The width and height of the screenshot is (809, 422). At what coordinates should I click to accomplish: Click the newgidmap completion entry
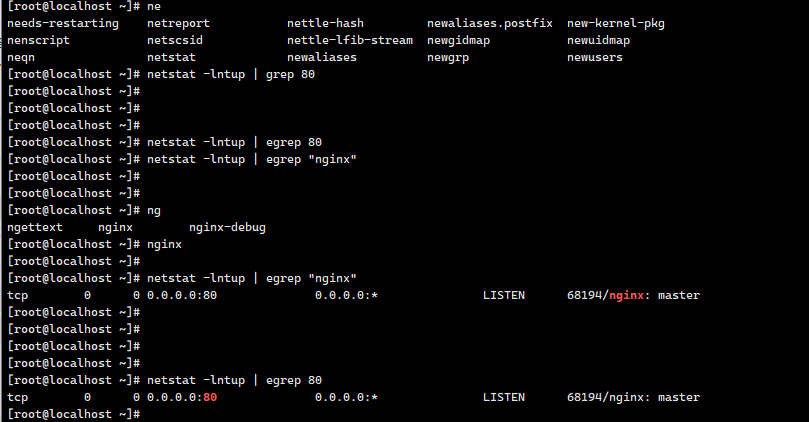(x=458, y=40)
